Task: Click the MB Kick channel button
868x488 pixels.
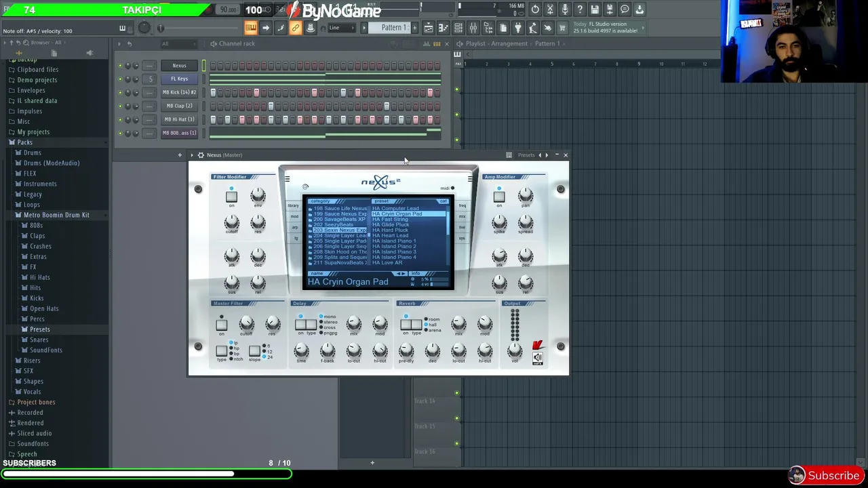Action: click(x=179, y=92)
